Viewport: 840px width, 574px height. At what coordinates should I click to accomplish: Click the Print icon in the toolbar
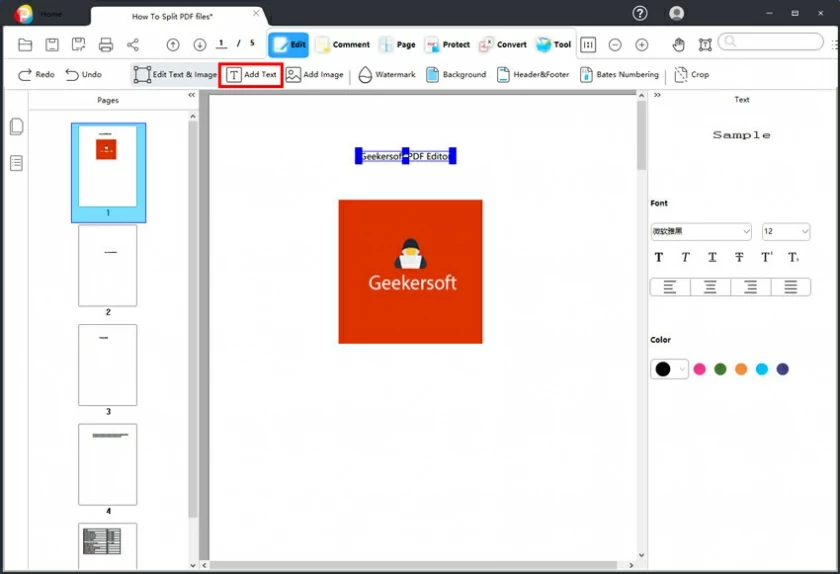(106, 45)
